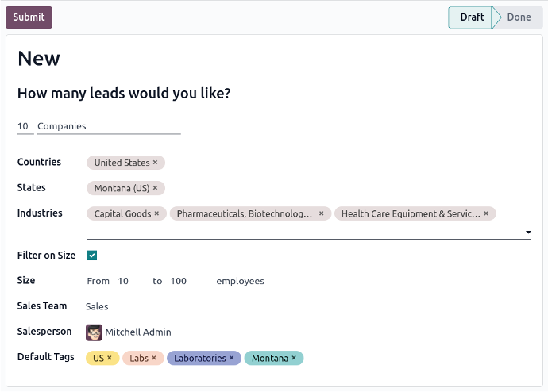The width and height of the screenshot is (548, 392).
Task: Switch status to Done stage
Action: pyautogui.click(x=519, y=17)
